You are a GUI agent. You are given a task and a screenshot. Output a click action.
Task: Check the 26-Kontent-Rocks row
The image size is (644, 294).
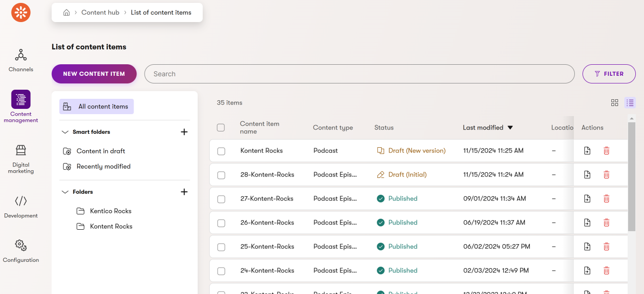pyautogui.click(x=221, y=223)
